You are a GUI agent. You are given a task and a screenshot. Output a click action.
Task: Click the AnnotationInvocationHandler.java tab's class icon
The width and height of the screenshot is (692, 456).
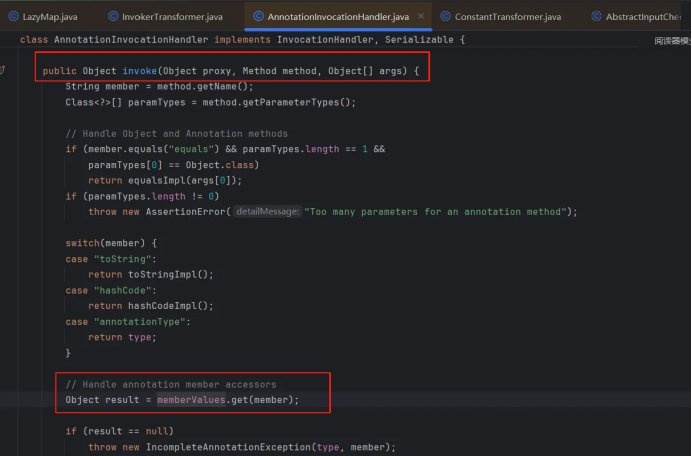[258, 17]
